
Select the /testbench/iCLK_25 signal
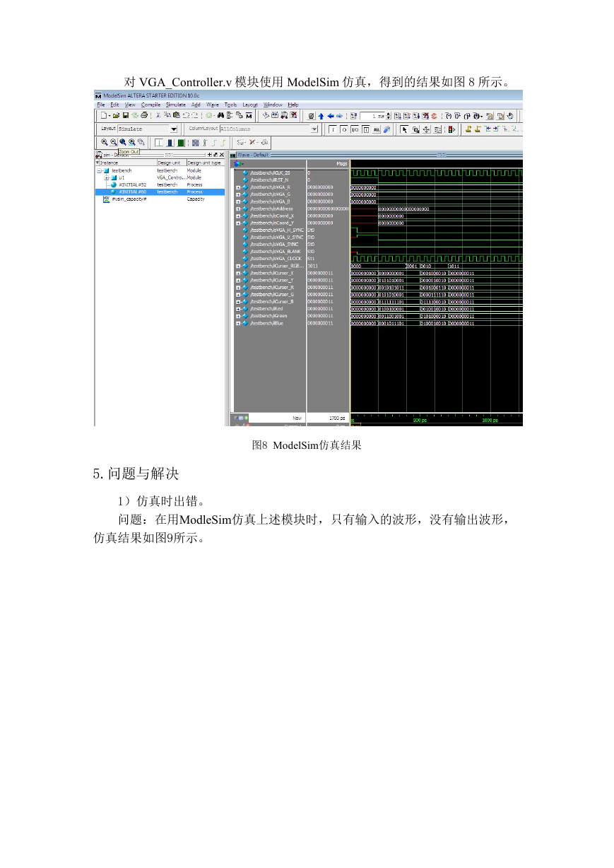[270, 172]
